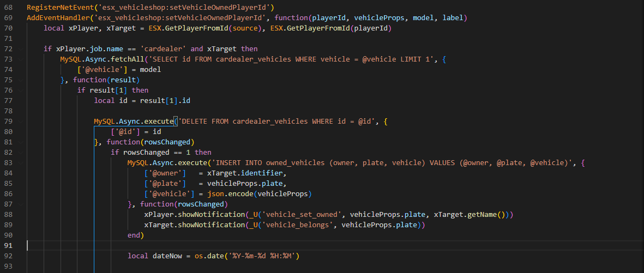Click the playerId parameter on line 69
644x273 pixels.
point(329,17)
